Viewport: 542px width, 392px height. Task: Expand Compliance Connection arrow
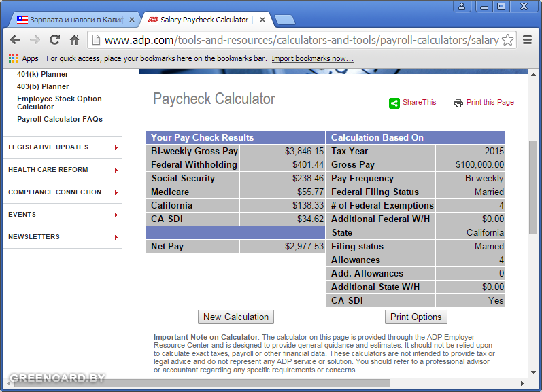(116, 192)
